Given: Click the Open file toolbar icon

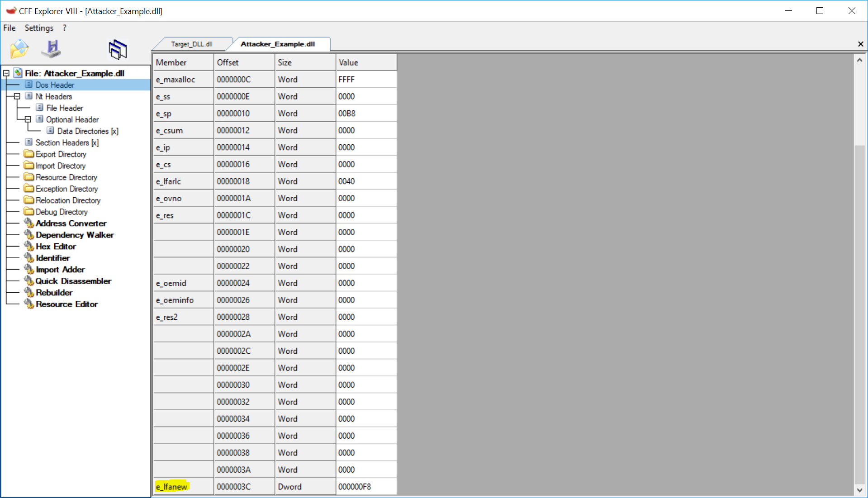Looking at the screenshot, I should pos(19,49).
